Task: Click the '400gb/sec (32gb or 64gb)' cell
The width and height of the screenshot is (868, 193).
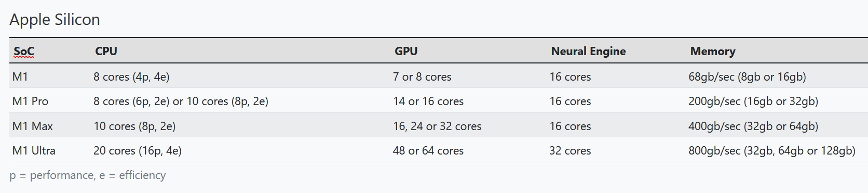Action: click(x=753, y=126)
